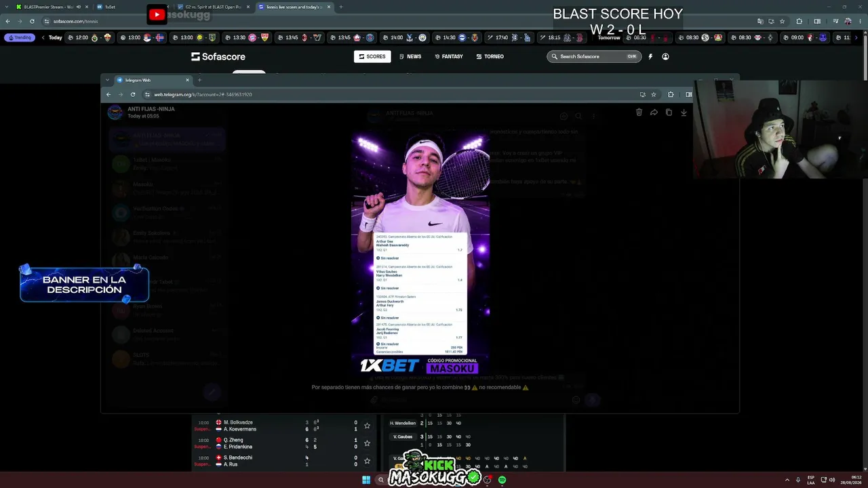Open the clock showing 06:12 in the taskbar
The image size is (868, 488).
pyautogui.click(x=852, y=480)
